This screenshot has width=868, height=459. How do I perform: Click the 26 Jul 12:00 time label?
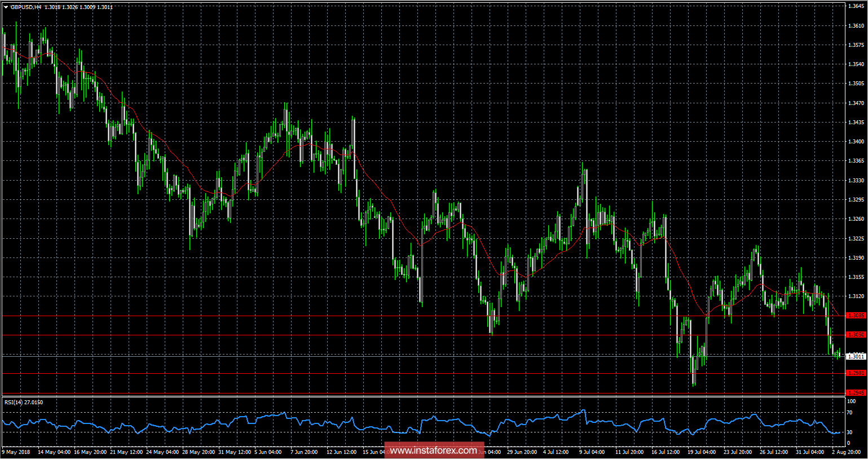point(774,452)
